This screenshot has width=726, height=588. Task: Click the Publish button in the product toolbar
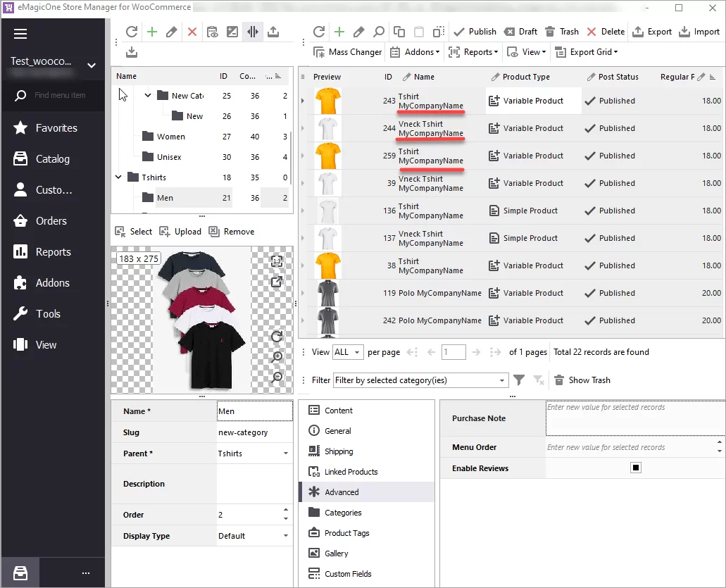click(x=475, y=31)
